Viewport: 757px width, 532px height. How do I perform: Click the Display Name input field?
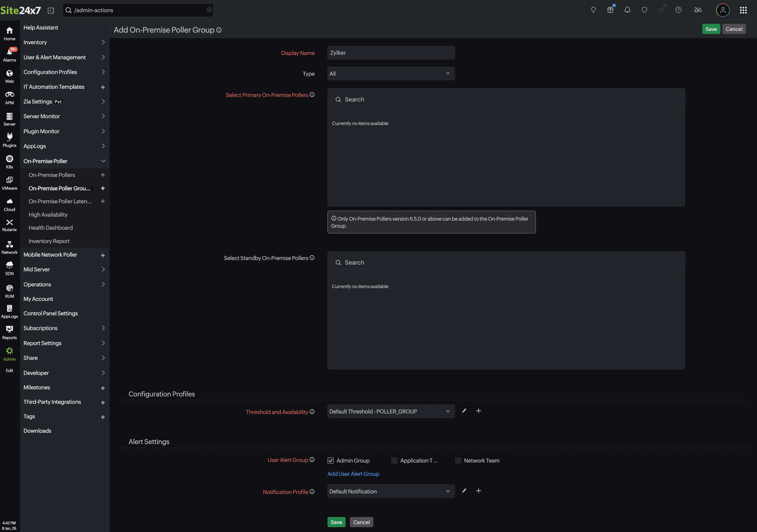391,53
